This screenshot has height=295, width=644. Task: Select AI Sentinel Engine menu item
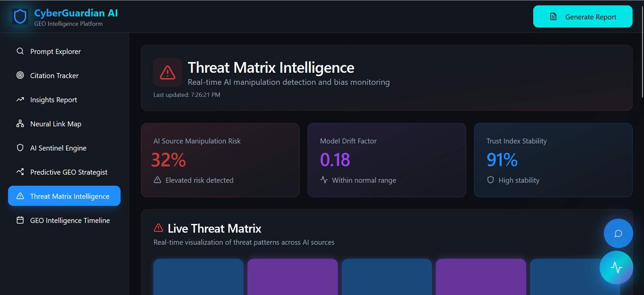[x=64, y=148]
